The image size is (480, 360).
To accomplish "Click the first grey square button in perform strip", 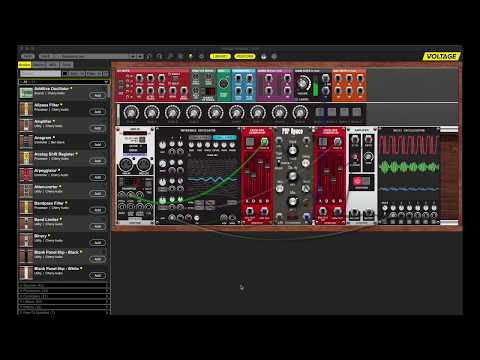I will point(319,112).
